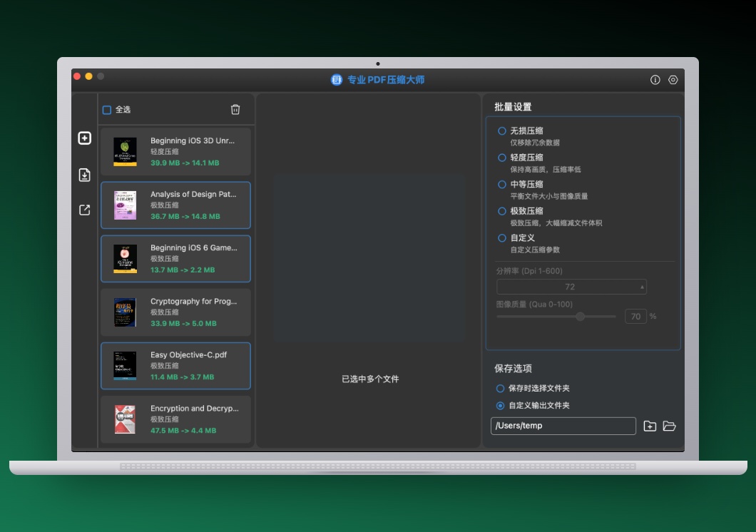This screenshot has height=532, width=756.
Task: Click size text 47.5 MB -> 4.4 MB
Action: click(183, 430)
